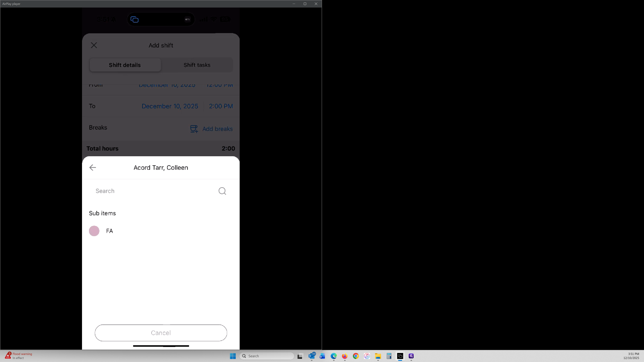This screenshot has height=362, width=644.
Task: Tap the screen mirroring icon in Dynamic Island
Action: [x=135, y=19]
